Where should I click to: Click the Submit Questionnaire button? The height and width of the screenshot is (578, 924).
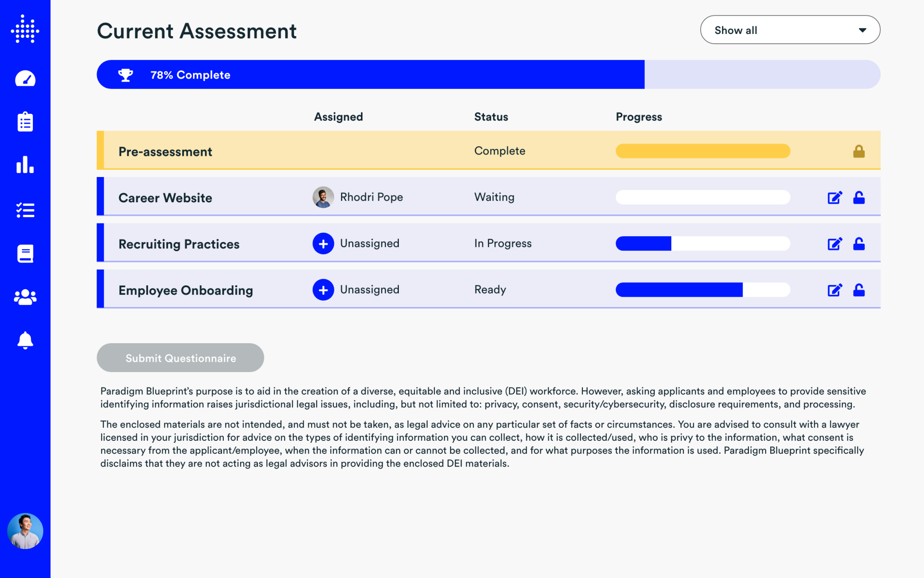coord(180,358)
